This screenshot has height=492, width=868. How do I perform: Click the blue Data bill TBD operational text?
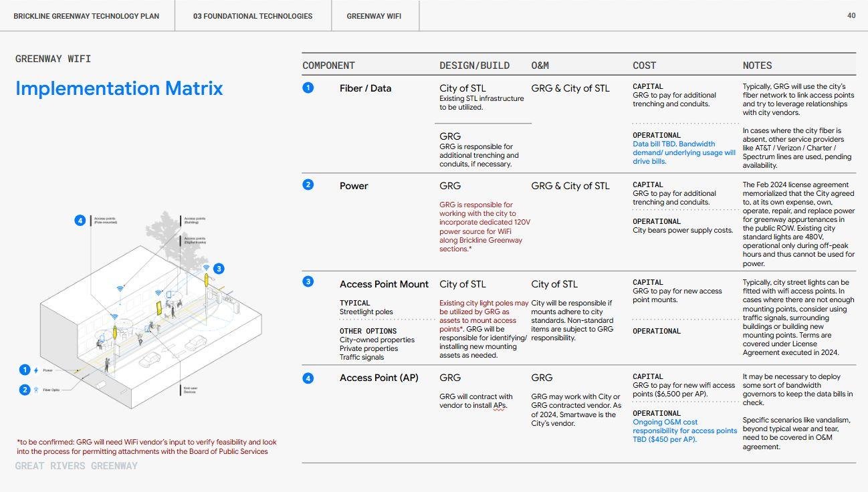point(684,152)
